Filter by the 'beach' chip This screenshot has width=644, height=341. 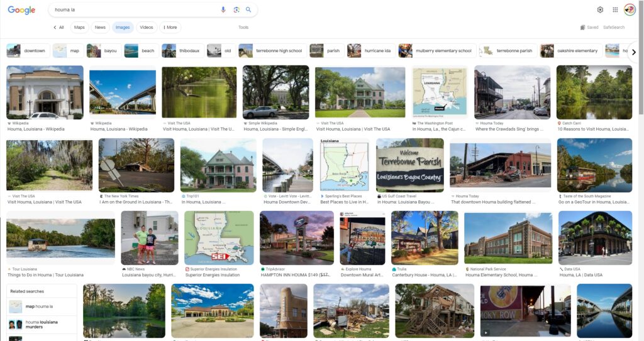tap(141, 51)
